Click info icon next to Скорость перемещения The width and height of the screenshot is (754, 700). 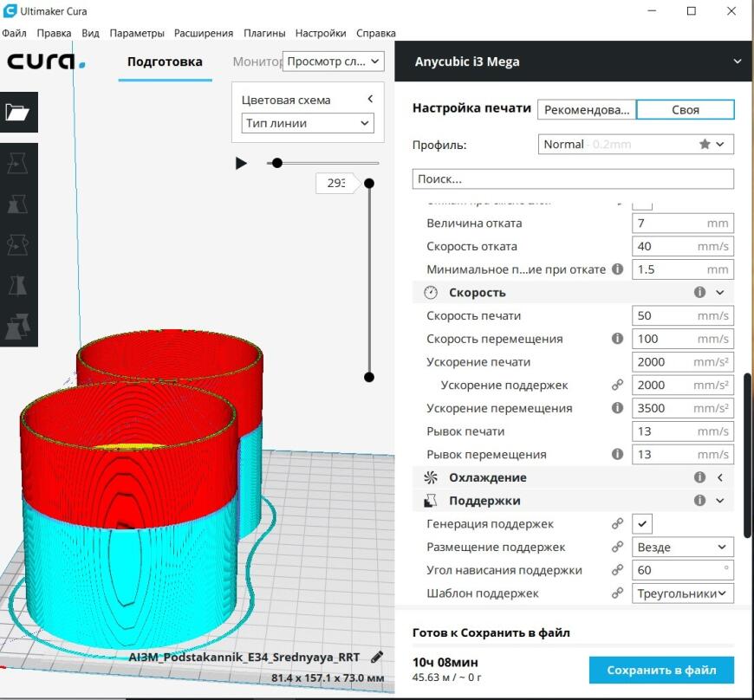617,339
